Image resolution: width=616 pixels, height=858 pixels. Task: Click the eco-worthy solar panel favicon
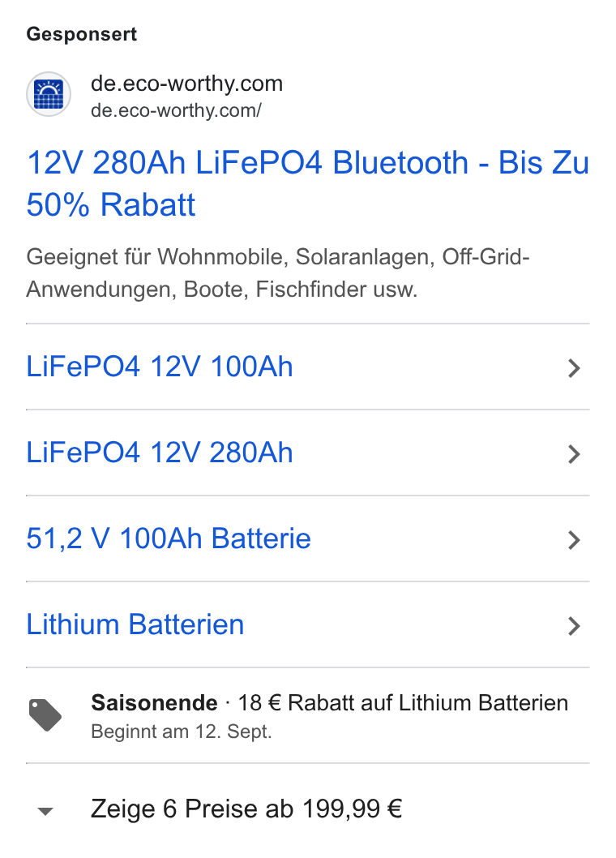point(49,94)
